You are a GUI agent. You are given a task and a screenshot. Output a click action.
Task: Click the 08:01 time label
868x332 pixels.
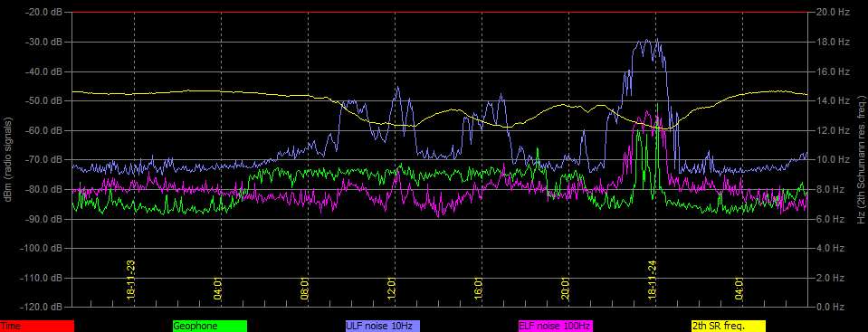305,289
